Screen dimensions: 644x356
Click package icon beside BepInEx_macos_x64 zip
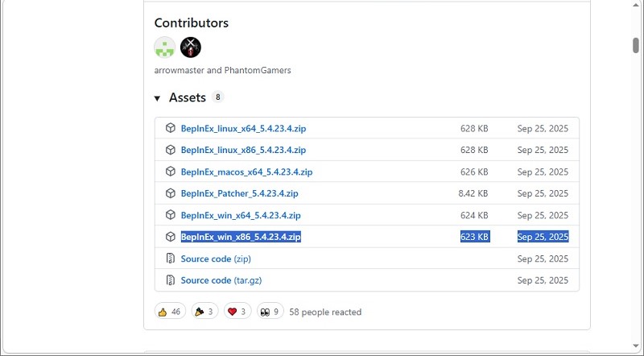coord(171,172)
